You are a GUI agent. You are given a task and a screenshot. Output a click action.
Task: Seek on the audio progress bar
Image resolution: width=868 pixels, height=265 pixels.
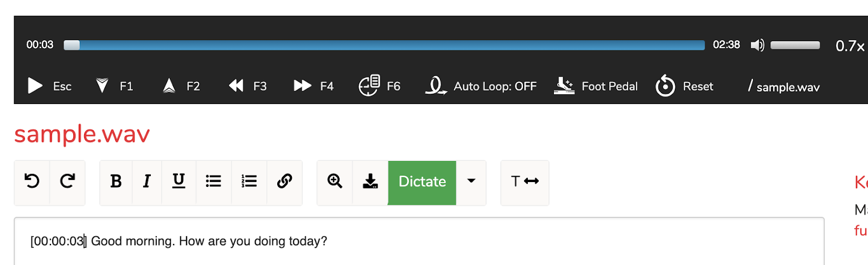(x=384, y=45)
